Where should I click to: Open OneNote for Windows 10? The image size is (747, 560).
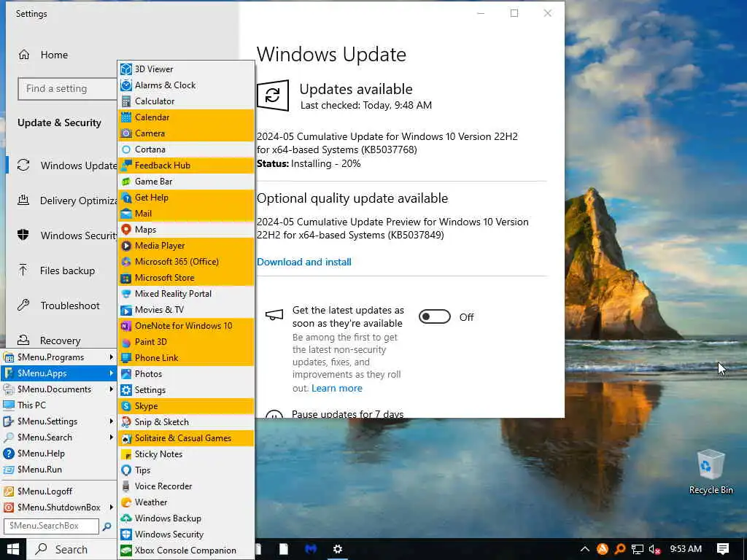186,326
